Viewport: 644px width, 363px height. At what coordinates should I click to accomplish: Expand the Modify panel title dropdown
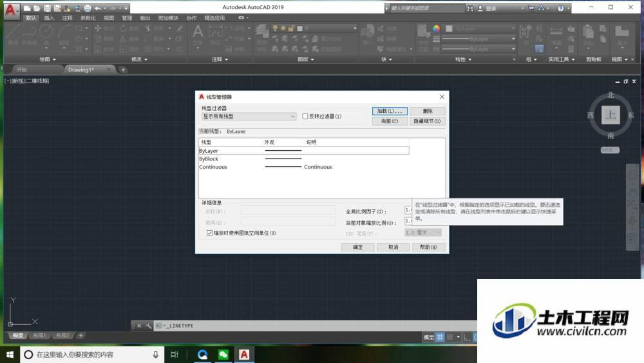(x=139, y=59)
